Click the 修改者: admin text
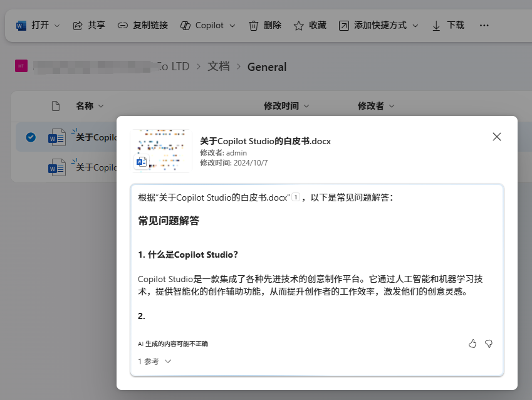Screen dimensions: 532x400 (223, 153)
